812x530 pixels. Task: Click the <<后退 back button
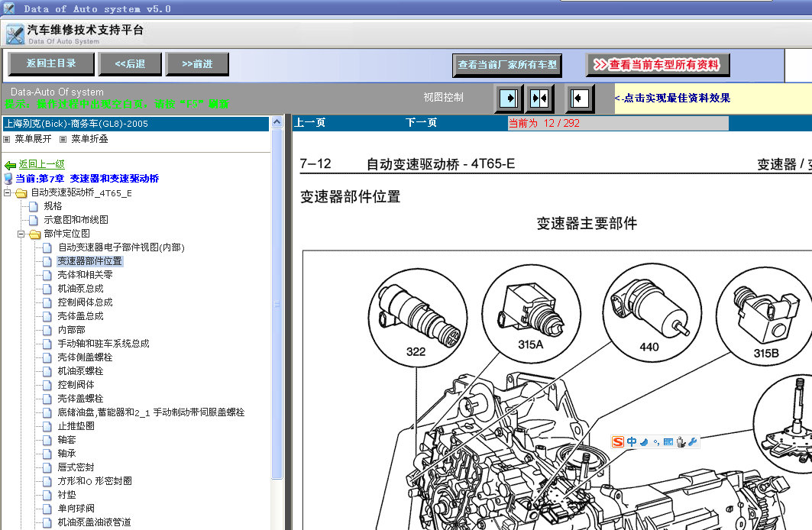point(130,64)
